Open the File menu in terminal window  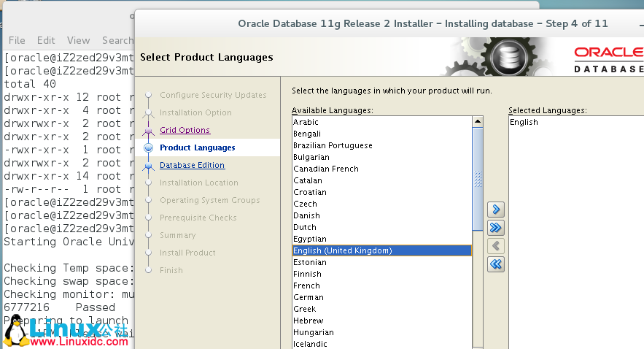coord(17,40)
